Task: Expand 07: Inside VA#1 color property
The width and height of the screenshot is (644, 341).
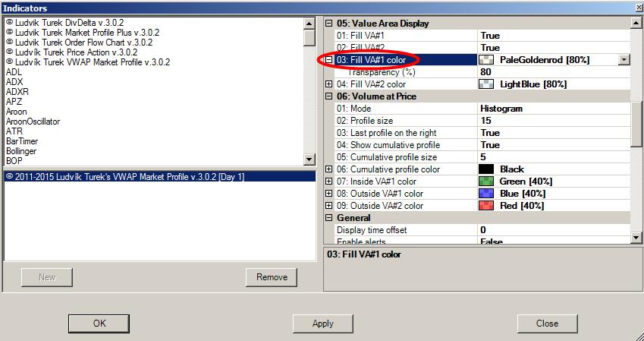Action: pyautogui.click(x=328, y=182)
